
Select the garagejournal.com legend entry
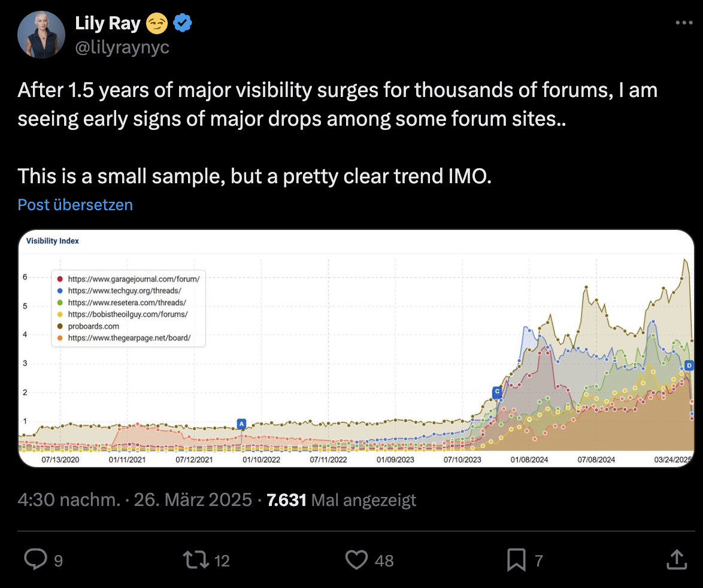pyautogui.click(x=135, y=279)
